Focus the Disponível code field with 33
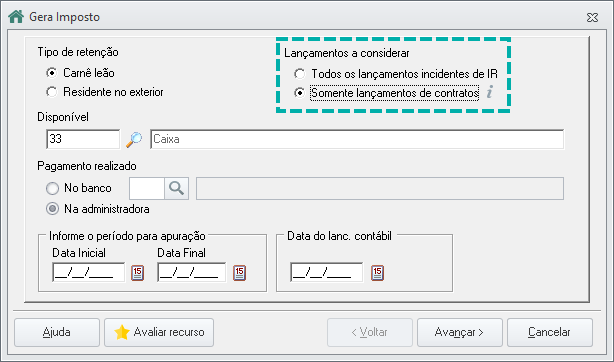The height and width of the screenshot is (362, 614). 83,139
